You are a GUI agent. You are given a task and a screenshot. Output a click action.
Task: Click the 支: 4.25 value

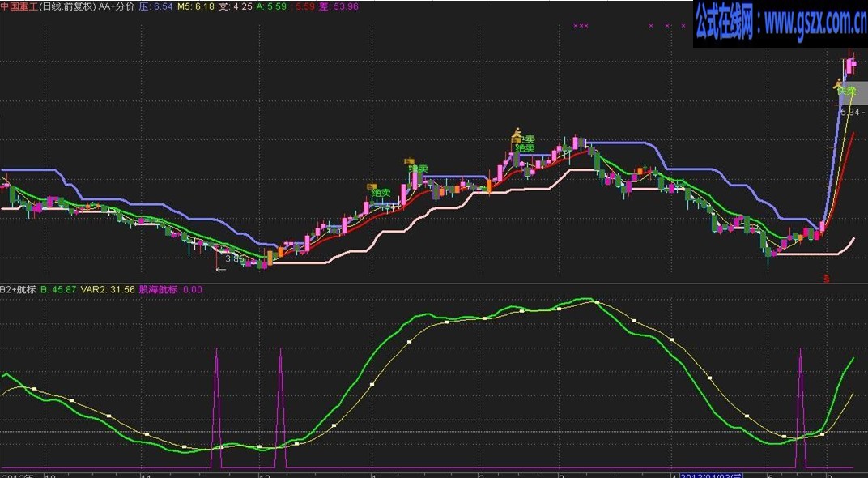(236, 6)
